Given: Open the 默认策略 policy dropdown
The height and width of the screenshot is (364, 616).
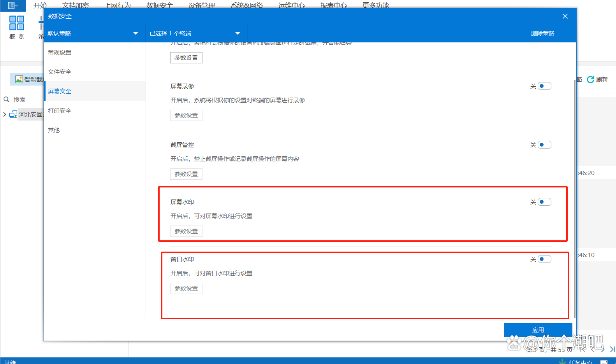Looking at the screenshot, I should click(x=95, y=33).
